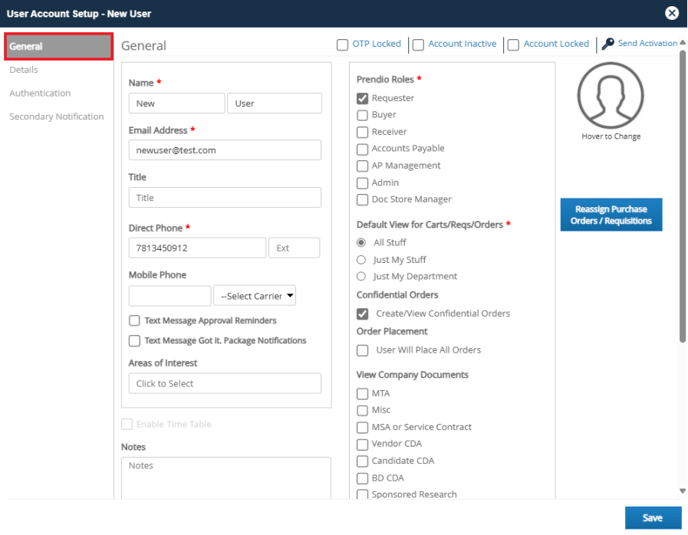Select the Just My Department option
688x535 pixels.
361,276
